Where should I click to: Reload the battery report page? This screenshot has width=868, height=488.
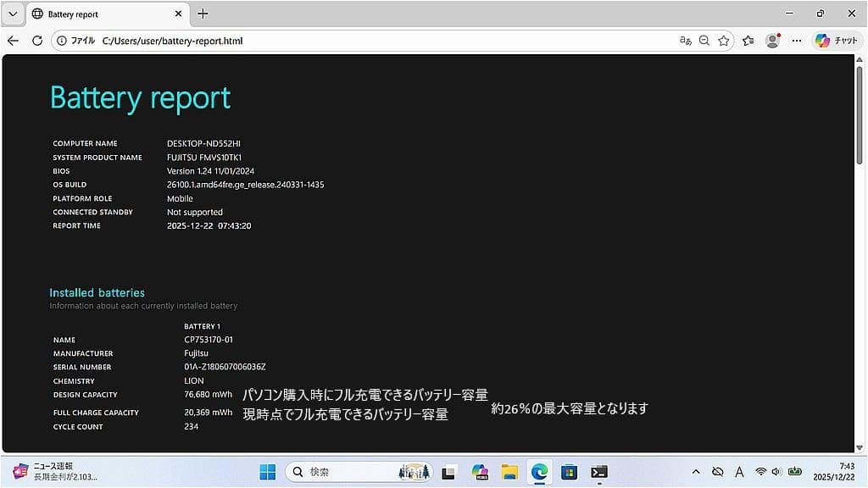(36, 41)
